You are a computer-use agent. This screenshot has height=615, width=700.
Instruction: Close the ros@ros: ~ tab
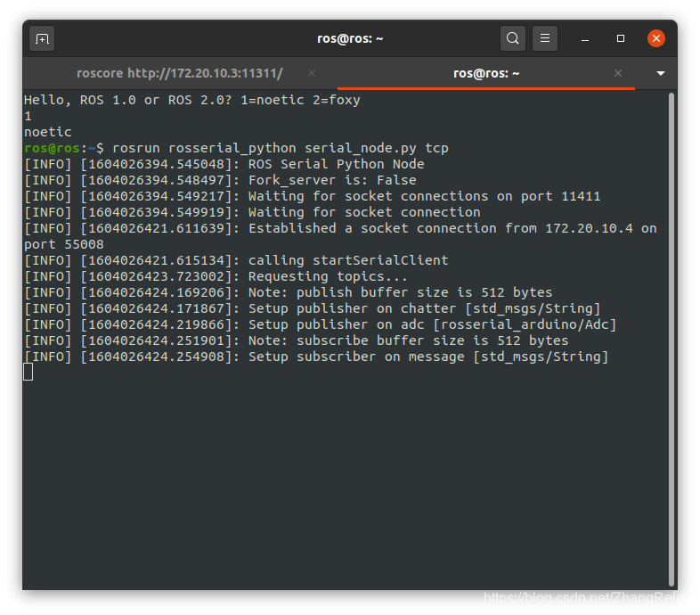pos(618,73)
